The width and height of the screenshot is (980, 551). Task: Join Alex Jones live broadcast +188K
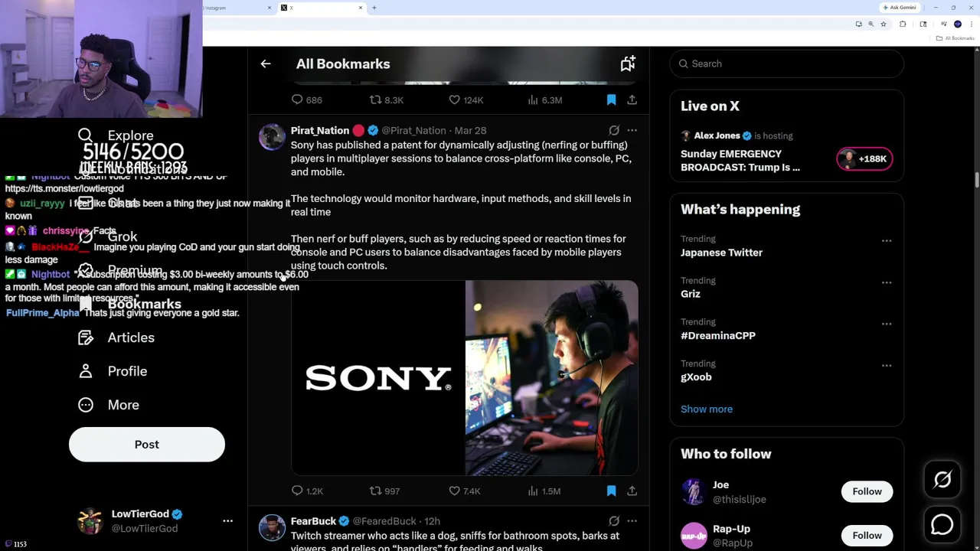pos(864,159)
